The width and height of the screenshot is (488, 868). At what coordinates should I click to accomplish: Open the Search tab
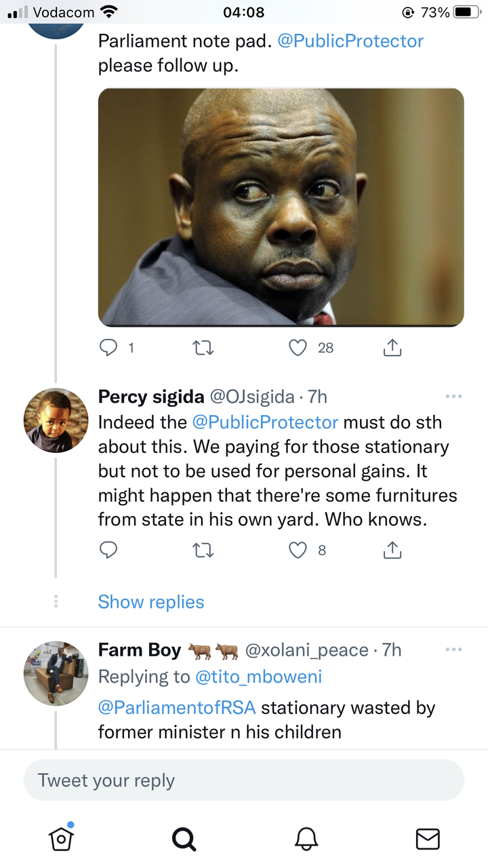pyautogui.click(x=183, y=839)
